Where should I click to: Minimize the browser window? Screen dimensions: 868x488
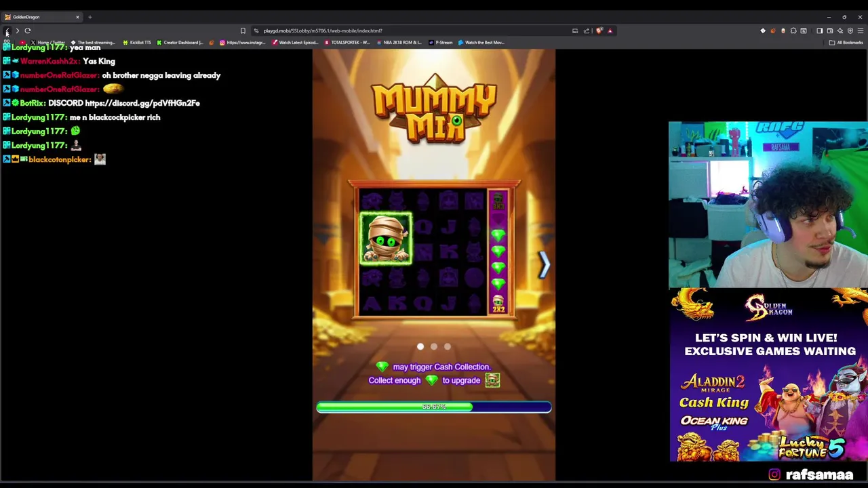click(x=829, y=17)
